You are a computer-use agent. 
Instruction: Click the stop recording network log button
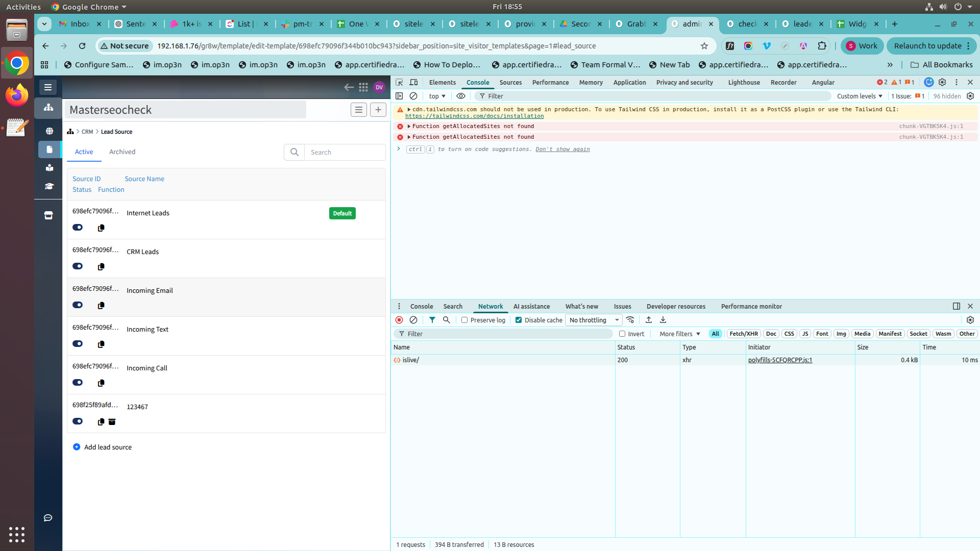tap(399, 320)
